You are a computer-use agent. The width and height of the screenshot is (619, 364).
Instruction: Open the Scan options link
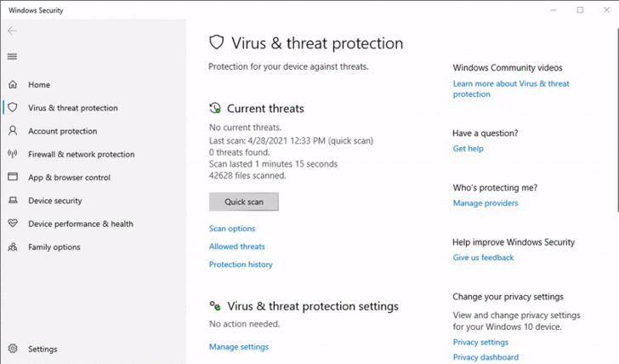pos(232,229)
